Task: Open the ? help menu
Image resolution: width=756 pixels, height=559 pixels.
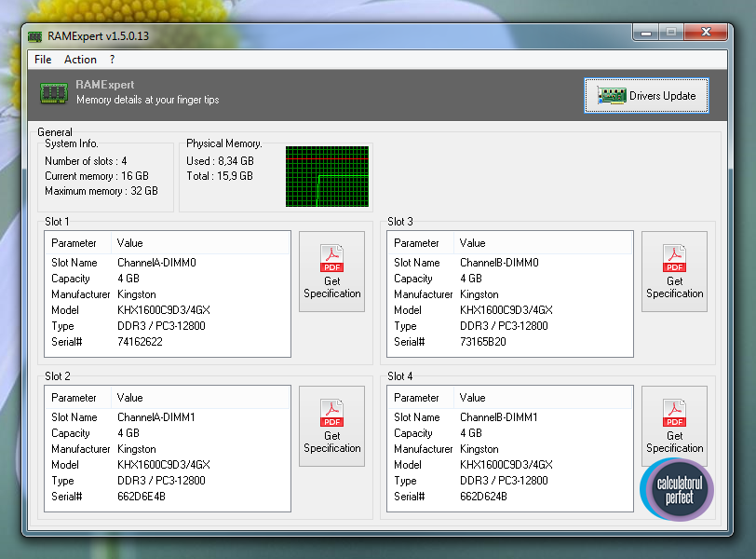Action: pyautogui.click(x=113, y=60)
